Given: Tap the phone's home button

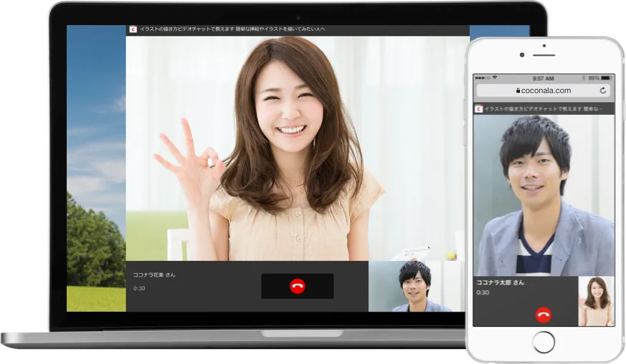Looking at the screenshot, I should [x=544, y=342].
